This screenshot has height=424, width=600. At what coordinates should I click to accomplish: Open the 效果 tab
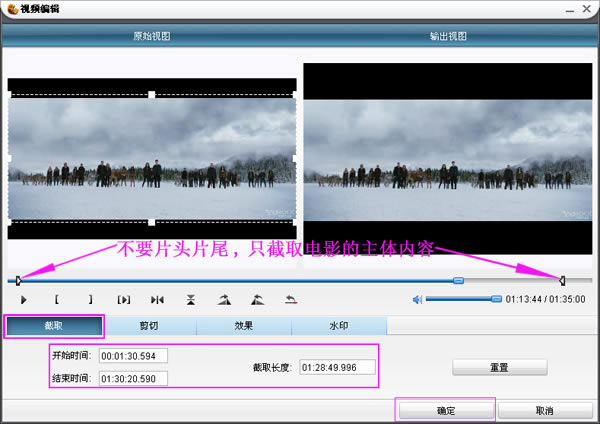(244, 326)
